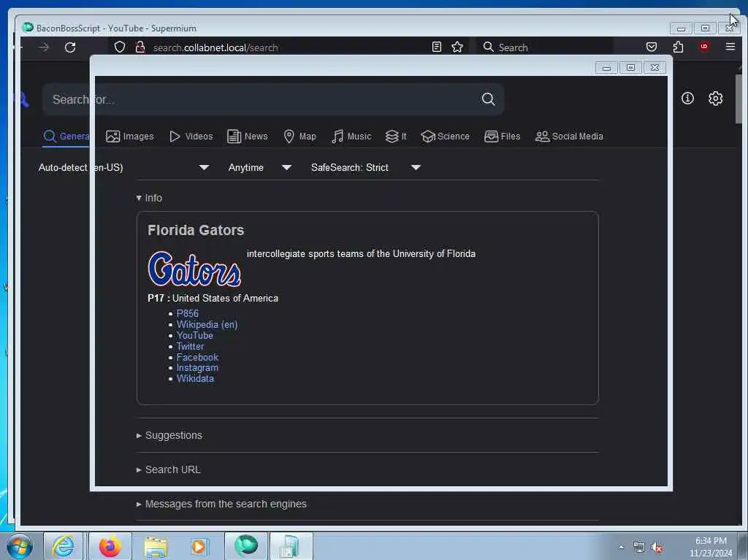Click the red uBlock extension icon

point(703,46)
